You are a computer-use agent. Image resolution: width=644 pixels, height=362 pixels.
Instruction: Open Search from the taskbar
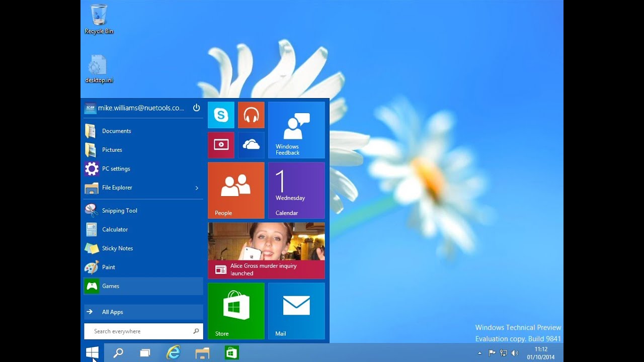[118, 353]
